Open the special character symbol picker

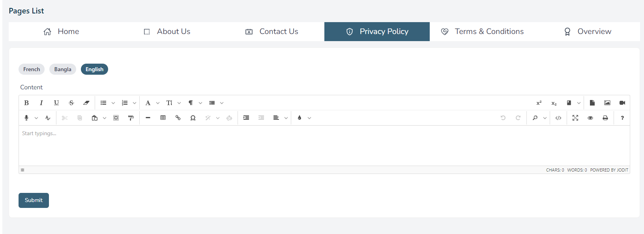[193, 118]
